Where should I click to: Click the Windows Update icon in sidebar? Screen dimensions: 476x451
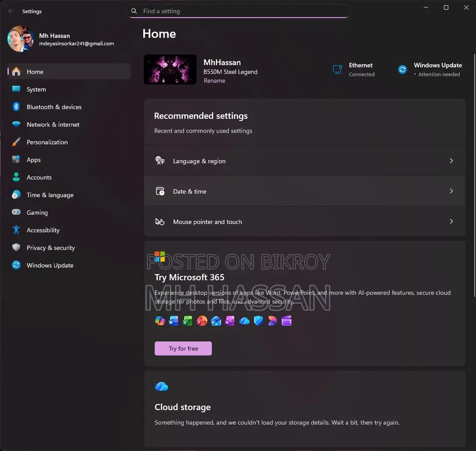(16, 265)
